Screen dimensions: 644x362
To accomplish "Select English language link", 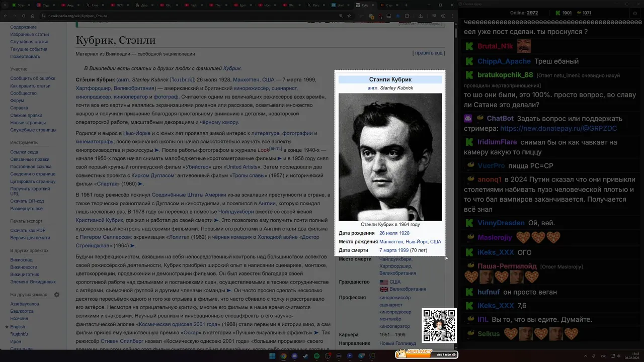I will click(x=18, y=326).
